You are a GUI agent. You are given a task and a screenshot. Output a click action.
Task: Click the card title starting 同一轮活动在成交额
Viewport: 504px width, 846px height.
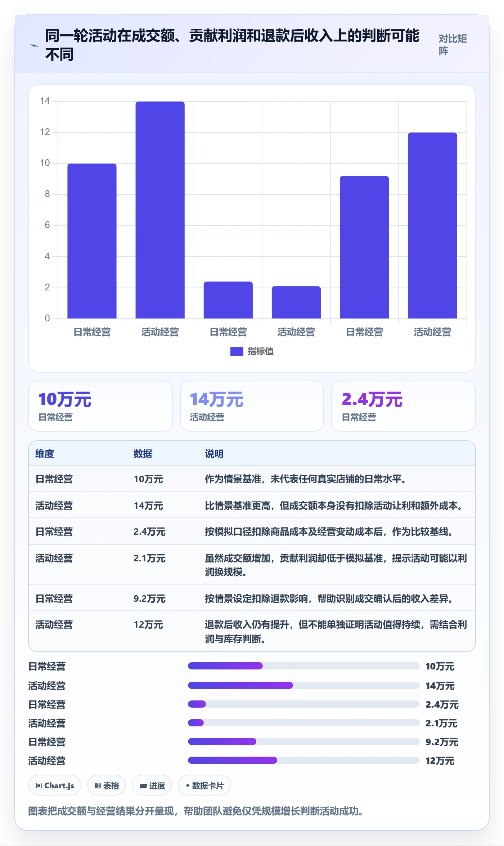coord(232,45)
